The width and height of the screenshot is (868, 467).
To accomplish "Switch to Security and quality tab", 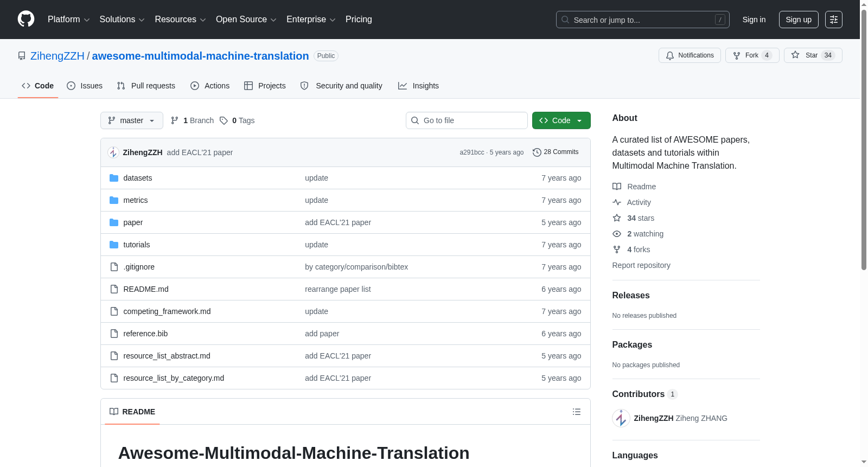I will pos(341,86).
